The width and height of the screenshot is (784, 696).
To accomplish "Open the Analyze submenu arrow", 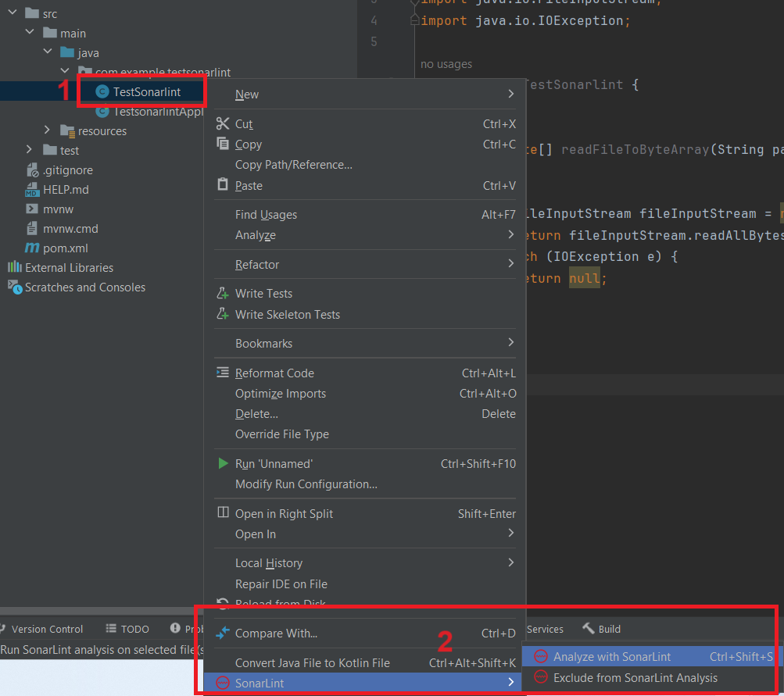I will click(x=510, y=234).
